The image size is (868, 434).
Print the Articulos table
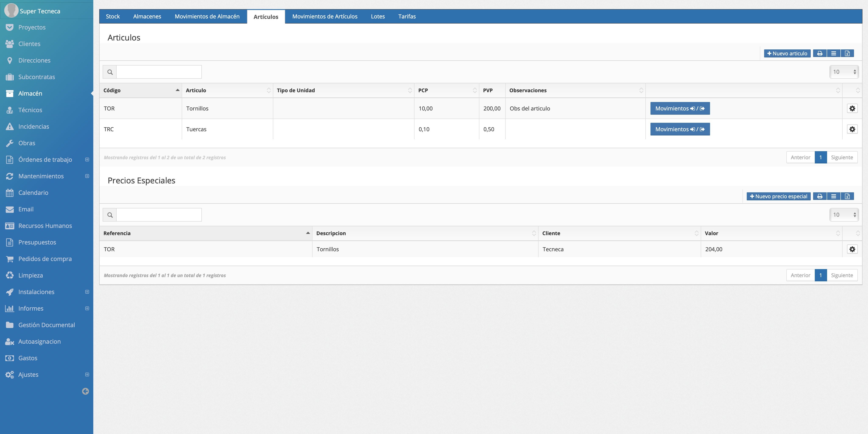pyautogui.click(x=819, y=53)
